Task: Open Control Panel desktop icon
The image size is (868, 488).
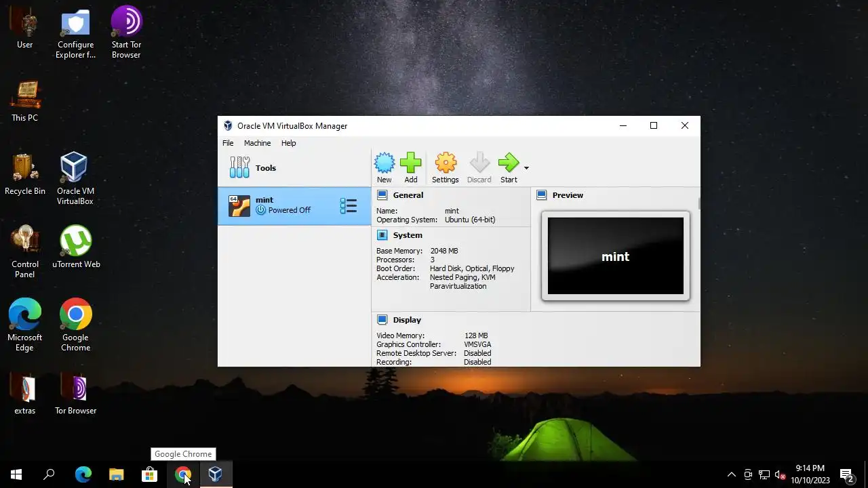Action: (25, 252)
